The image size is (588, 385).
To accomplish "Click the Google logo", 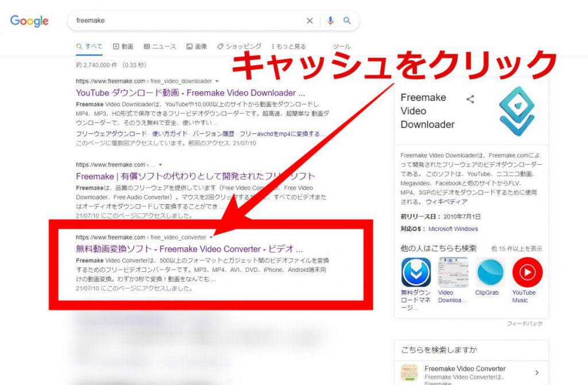I will click(x=29, y=21).
